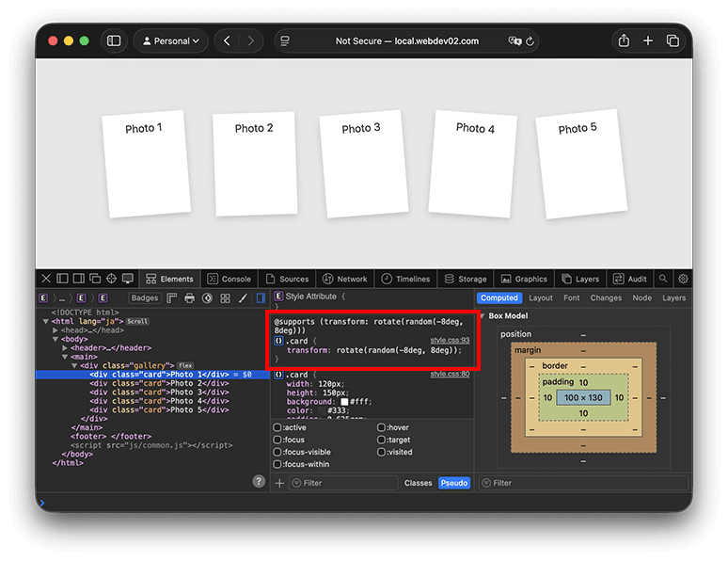The image size is (728, 561).
Task: Add new style rule plus icon
Action: pyautogui.click(x=279, y=484)
